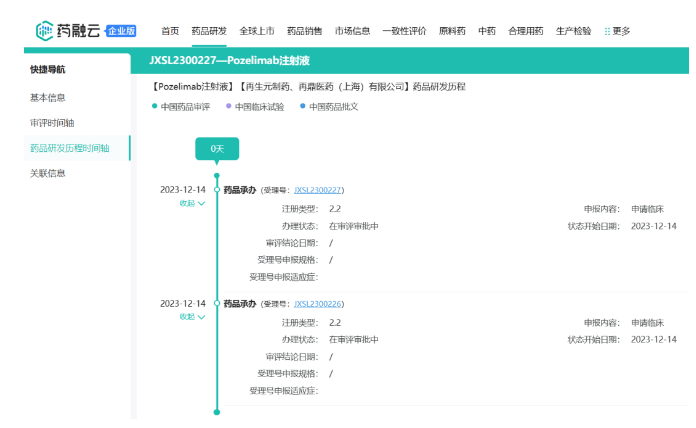696x428 pixels.
Task: Toggle the 中国药品批文 legend filter
Action: [x=329, y=107]
